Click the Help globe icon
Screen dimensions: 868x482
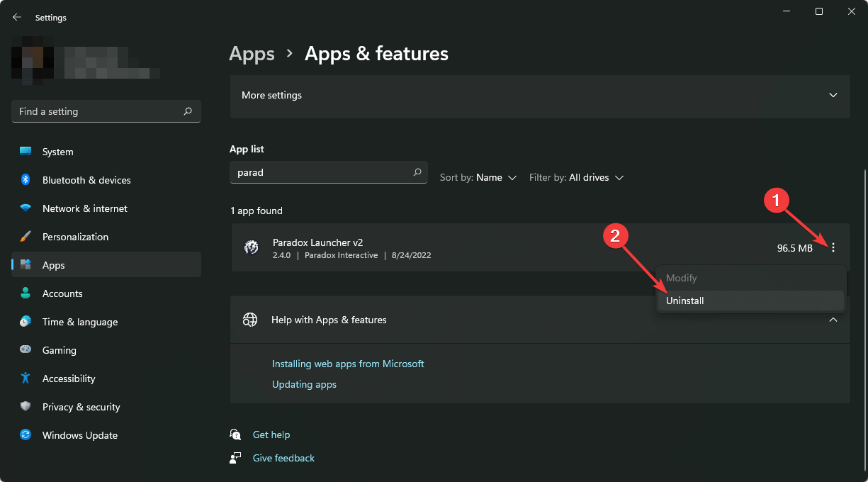click(250, 320)
